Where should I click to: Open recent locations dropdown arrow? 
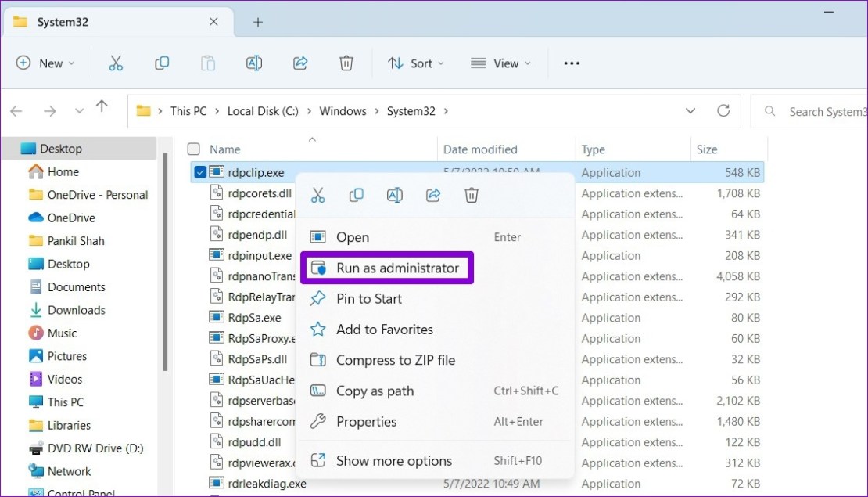click(79, 111)
